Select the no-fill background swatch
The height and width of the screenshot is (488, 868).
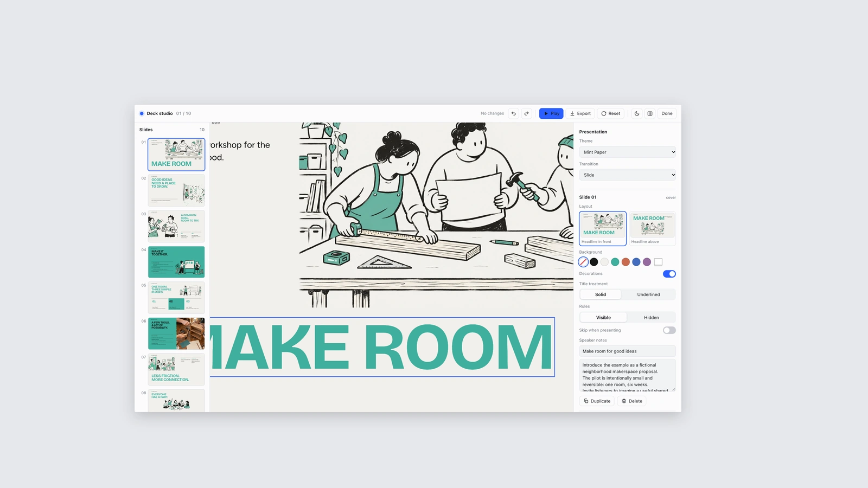tap(583, 262)
